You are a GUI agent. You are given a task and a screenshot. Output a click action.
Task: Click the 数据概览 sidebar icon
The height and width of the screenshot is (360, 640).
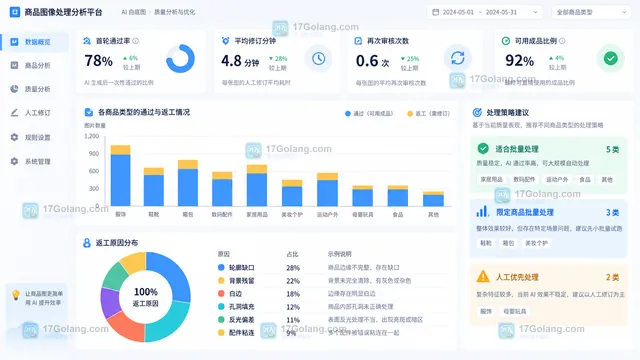[14, 42]
